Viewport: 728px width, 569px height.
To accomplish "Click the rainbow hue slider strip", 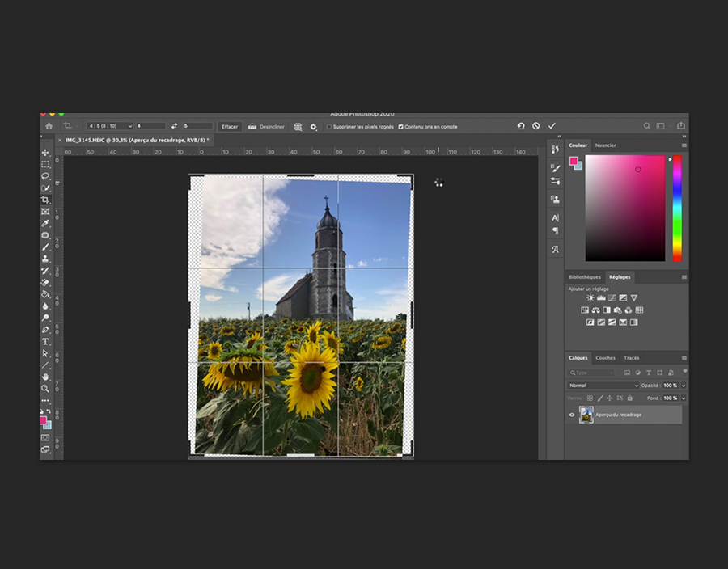I will click(x=677, y=208).
